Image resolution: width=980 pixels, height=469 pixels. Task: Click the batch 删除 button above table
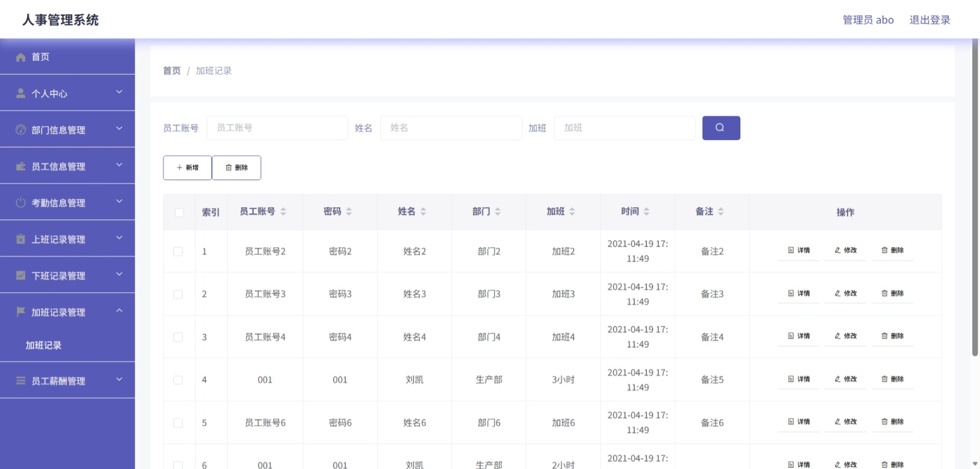click(236, 167)
